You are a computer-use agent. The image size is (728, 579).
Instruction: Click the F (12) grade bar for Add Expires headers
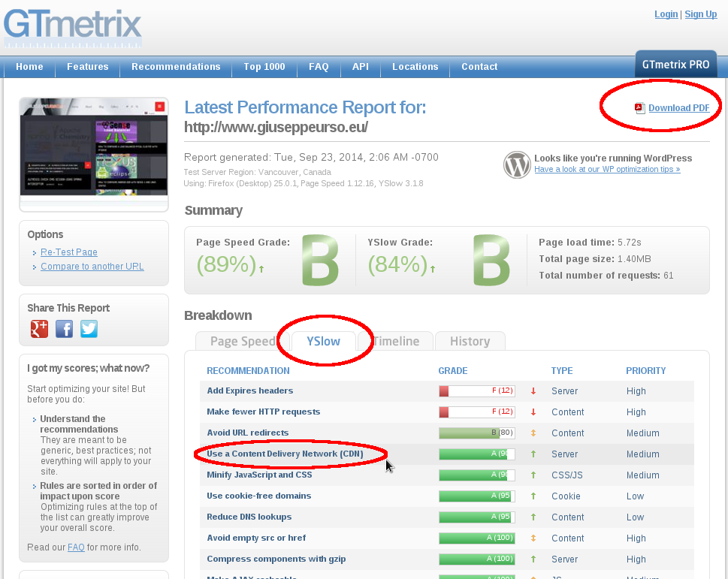coord(477,391)
